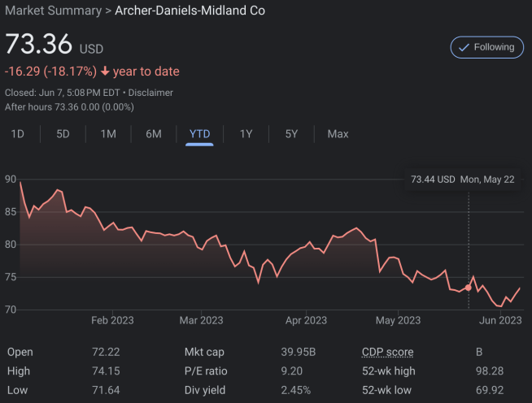
Task: Open the 1Y range tab
Action: (246, 134)
